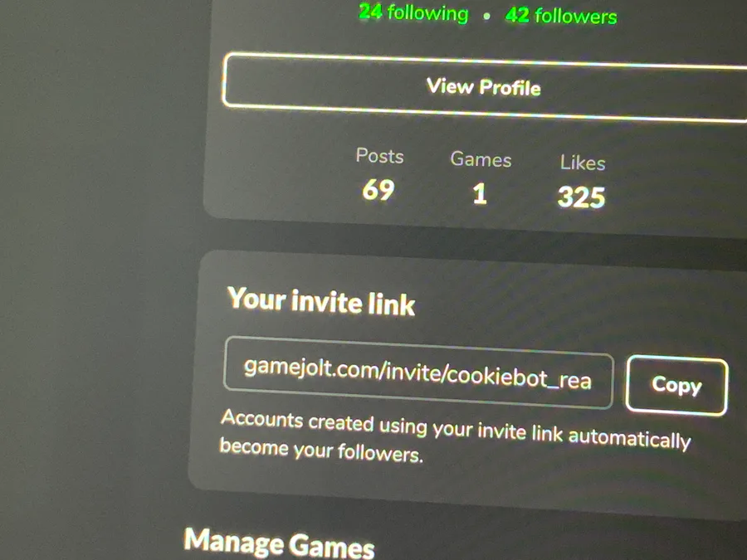Click the Manage Games heading
Viewport: 747px width, 560px height.
pyautogui.click(x=279, y=543)
